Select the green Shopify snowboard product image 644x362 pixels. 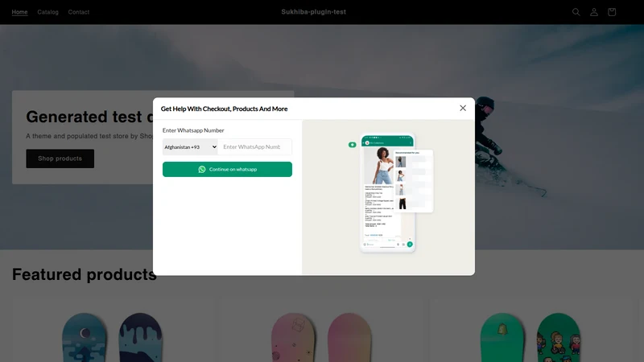(530, 337)
